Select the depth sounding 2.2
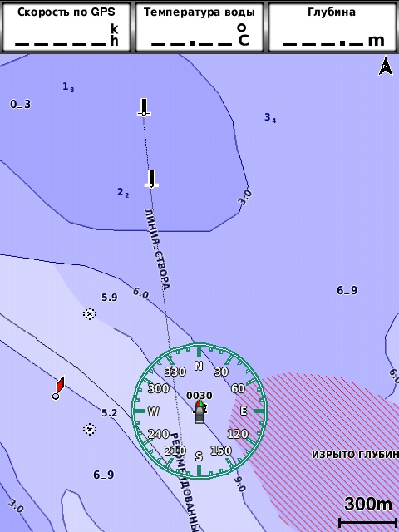 point(123,193)
